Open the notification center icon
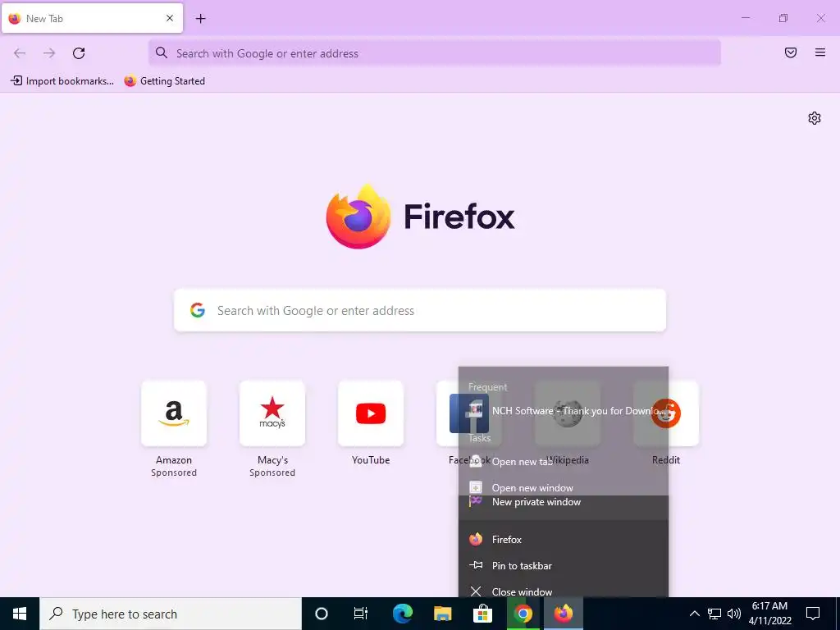840x630 pixels. [813, 614]
